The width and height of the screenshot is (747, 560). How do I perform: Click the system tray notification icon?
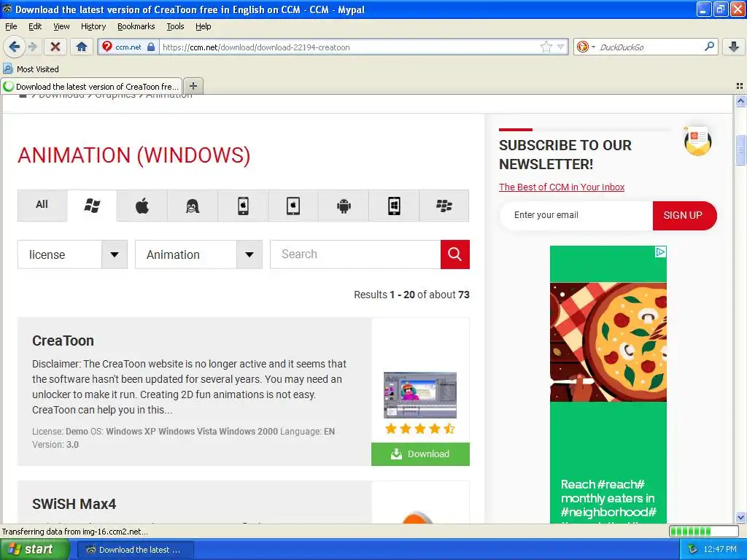(693, 550)
